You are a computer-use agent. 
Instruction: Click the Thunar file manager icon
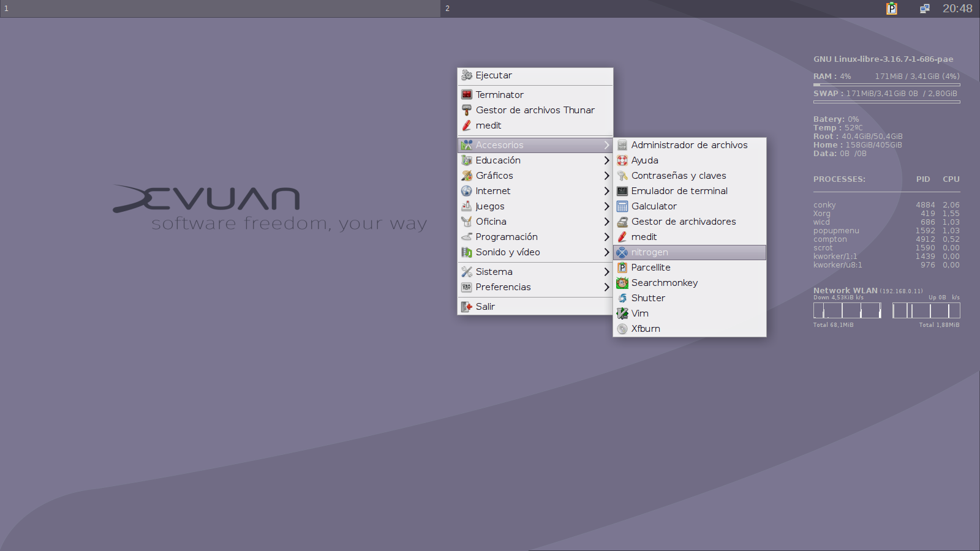click(467, 110)
